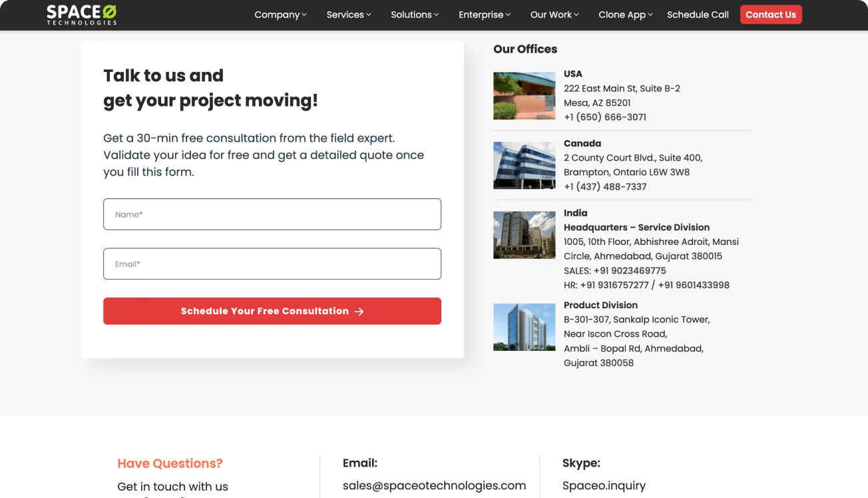Open the Enterprise menu item

(x=481, y=15)
